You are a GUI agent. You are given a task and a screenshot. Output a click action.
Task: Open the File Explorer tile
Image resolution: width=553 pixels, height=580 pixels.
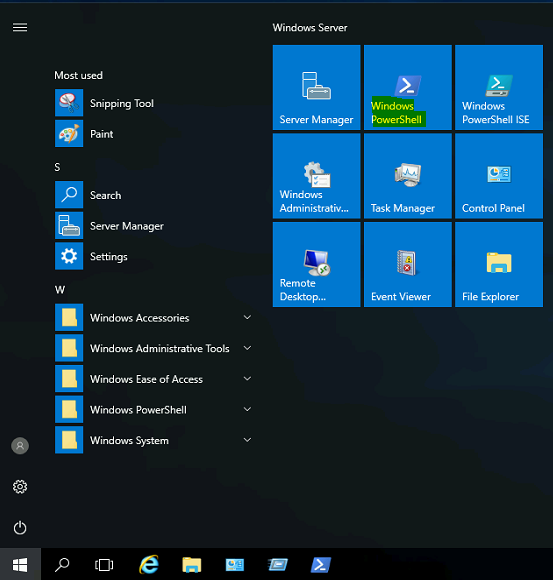499,264
